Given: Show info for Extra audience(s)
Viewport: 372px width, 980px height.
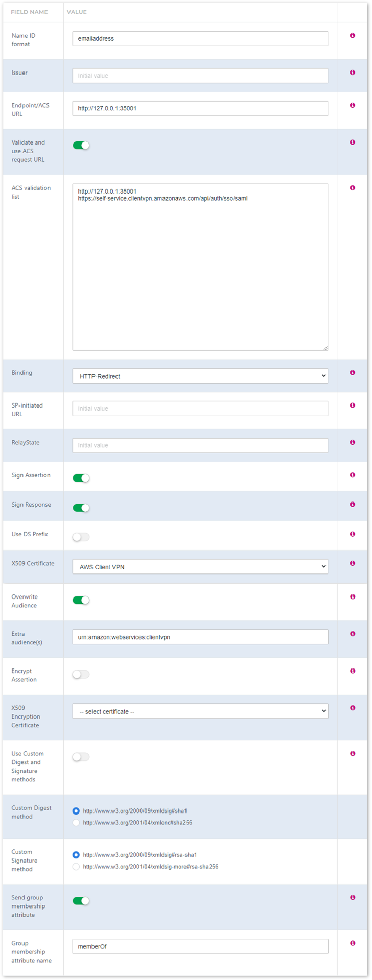Looking at the screenshot, I should 352,634.
